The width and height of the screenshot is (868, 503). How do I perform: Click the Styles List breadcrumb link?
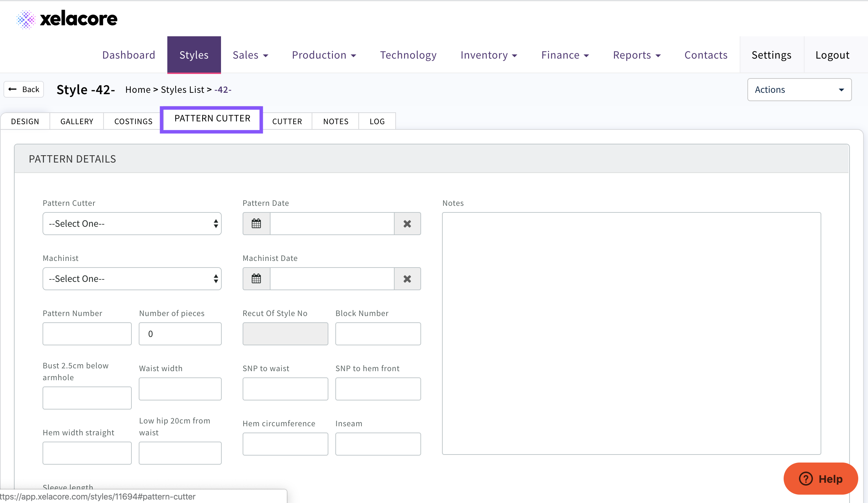click(182, 90)
